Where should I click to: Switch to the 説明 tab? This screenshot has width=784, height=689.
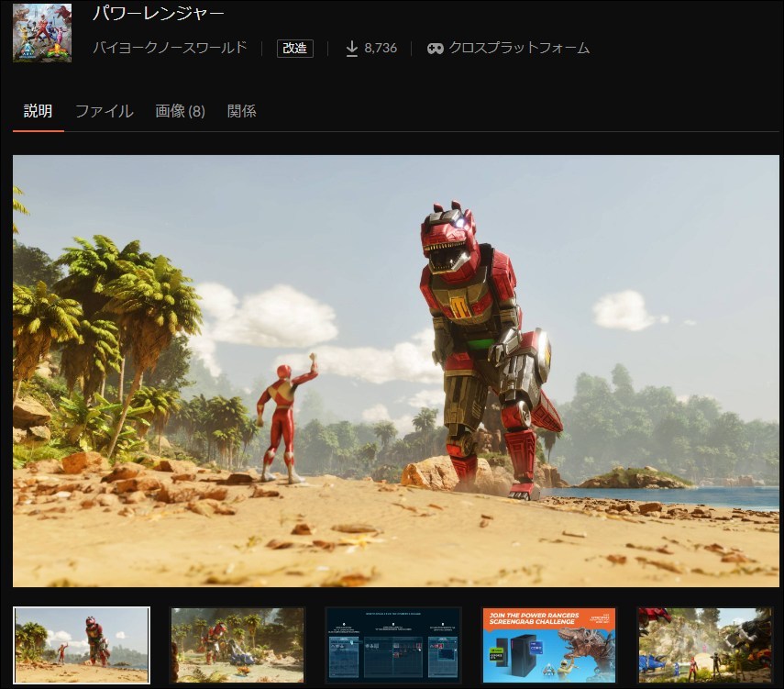click(x=38, y=111)
